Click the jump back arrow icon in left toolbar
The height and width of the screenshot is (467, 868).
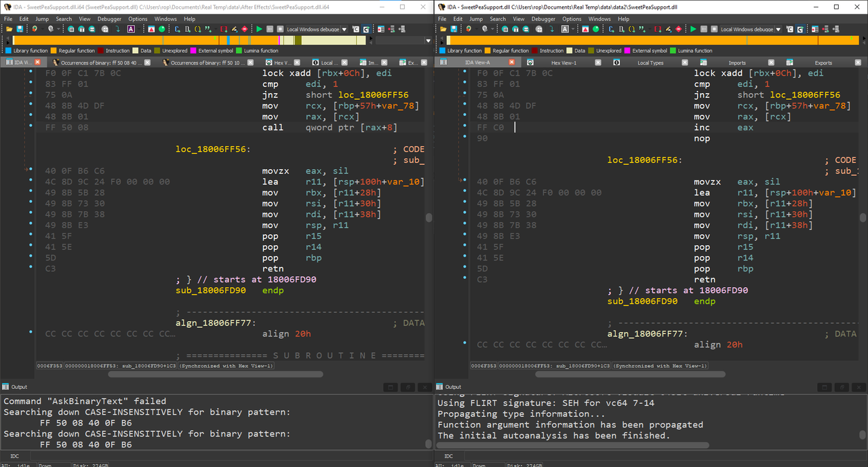point(35,29)
